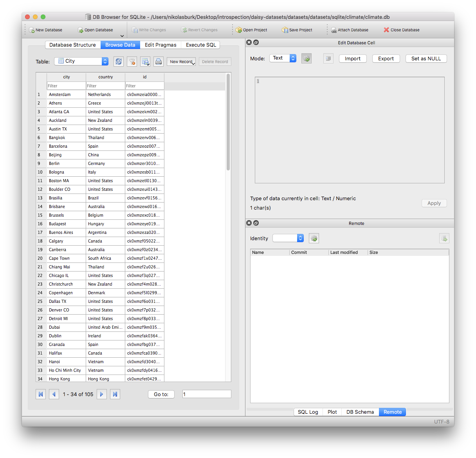The image size is (476, 458).
Task: Refresh the table data
Action: [119, 62]
